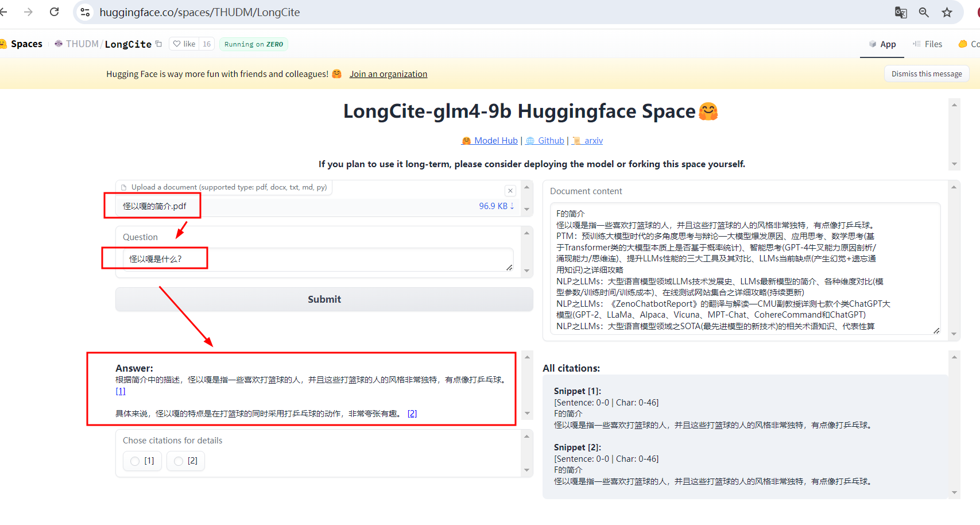Click the Submit button
The height and width of the screenshot is (525, 980).
pyautogui.click(x=324, y=299)
